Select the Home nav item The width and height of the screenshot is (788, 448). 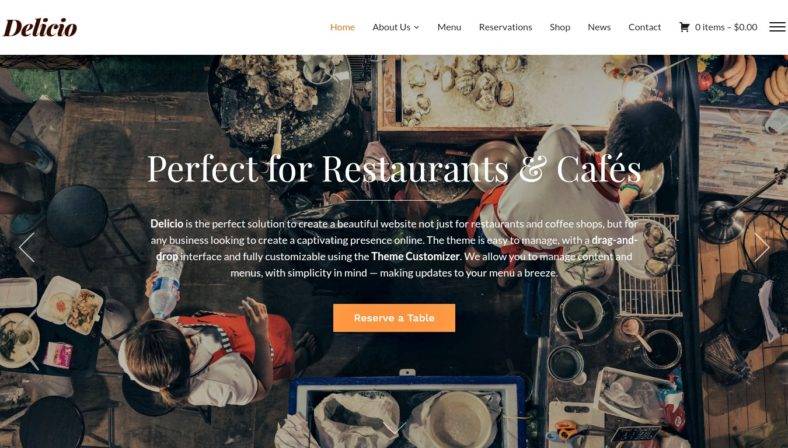pos(342,27)
